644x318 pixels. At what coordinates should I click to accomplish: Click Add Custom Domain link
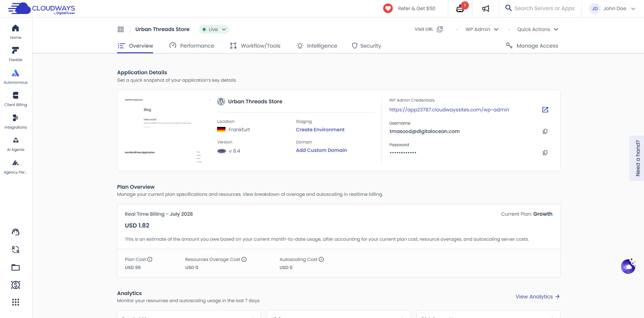click(x=321, y=150)
